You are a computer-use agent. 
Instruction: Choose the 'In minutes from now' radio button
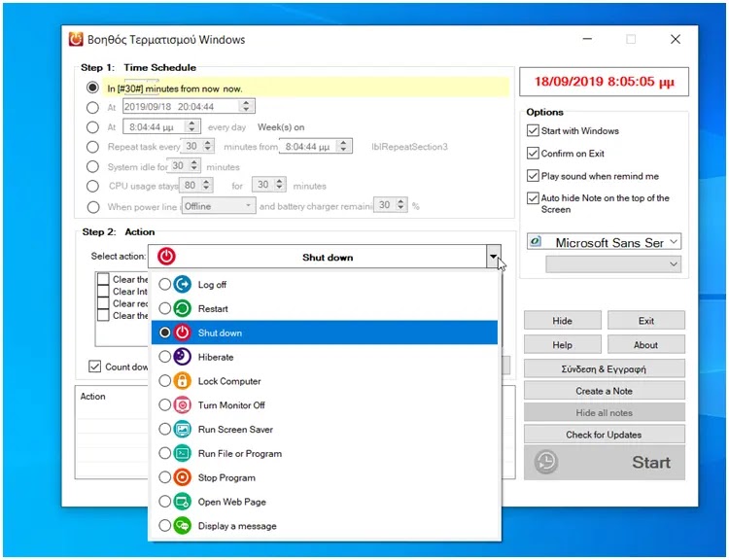tap(93, 87)
